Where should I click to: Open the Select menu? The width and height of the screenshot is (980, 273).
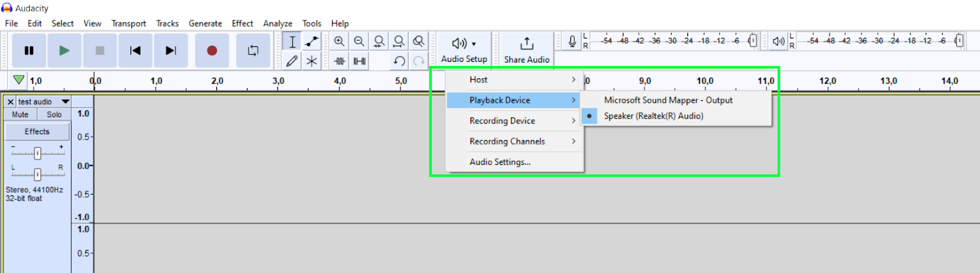[62, 23]
